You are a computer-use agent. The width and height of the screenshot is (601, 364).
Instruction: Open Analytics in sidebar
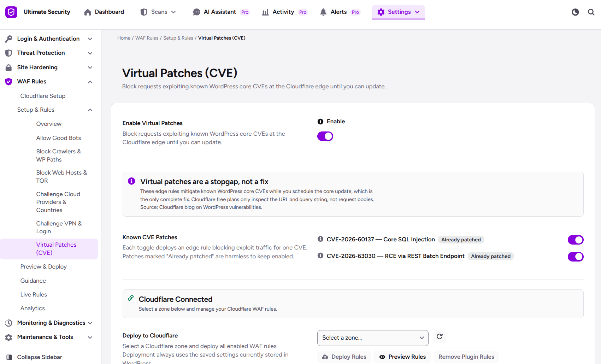tap(33, 309)
